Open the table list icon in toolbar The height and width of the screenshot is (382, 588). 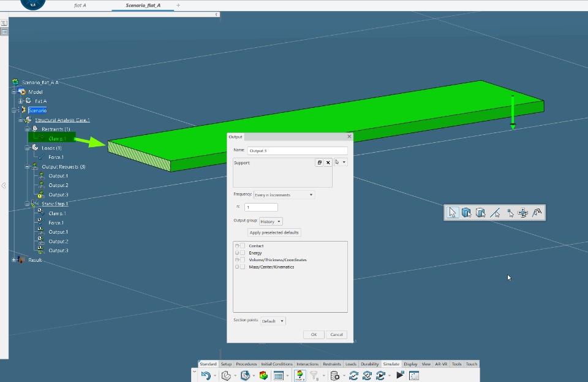point(279,375)
